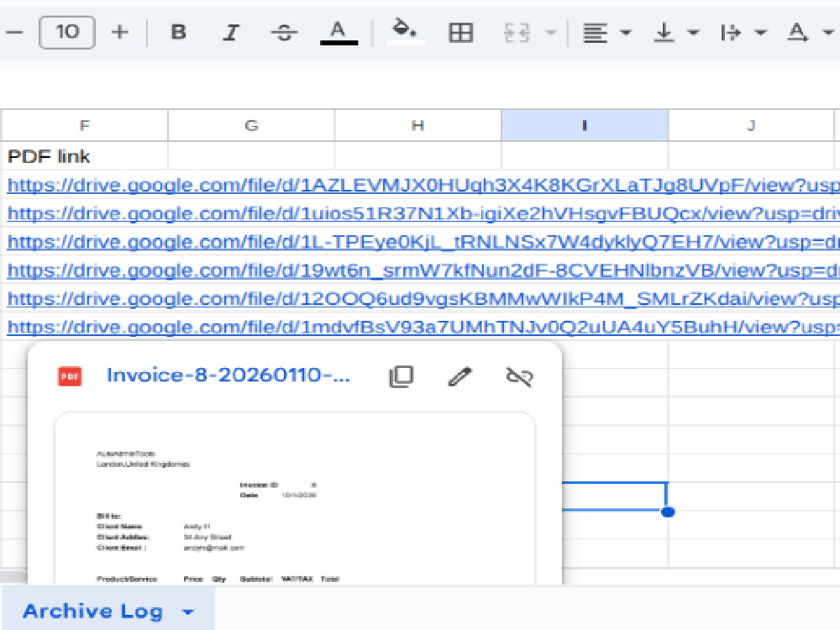
Task: Click the text wrapping icon
Action: [x=731, y=33]
